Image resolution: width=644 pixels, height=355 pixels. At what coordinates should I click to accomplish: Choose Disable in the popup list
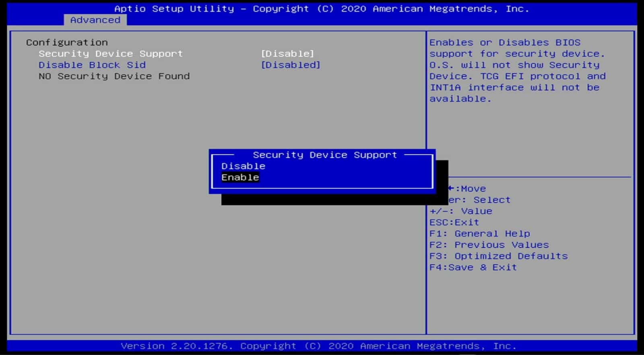[243, 166]
